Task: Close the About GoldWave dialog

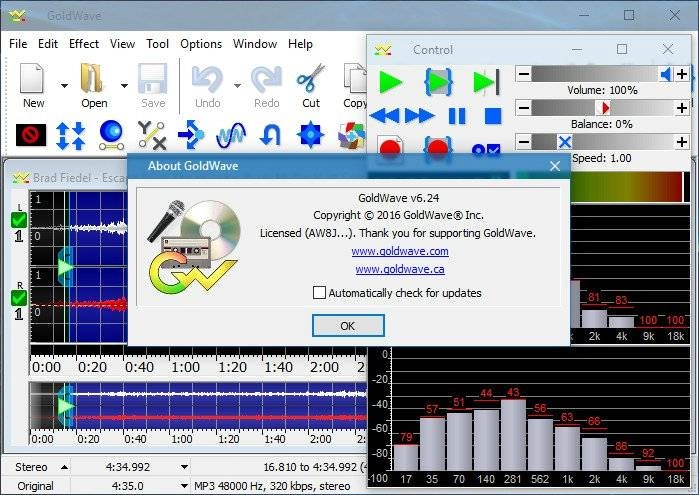Action: click(555, 166)
